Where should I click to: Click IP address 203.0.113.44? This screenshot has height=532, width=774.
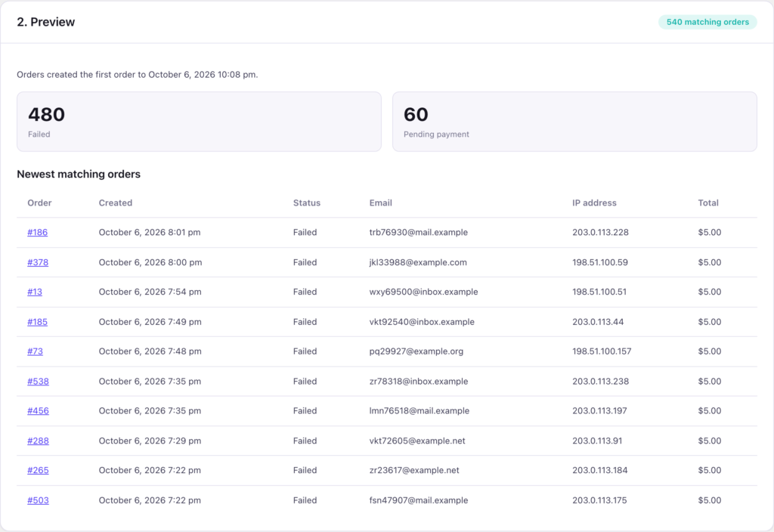tap(598, 322)
